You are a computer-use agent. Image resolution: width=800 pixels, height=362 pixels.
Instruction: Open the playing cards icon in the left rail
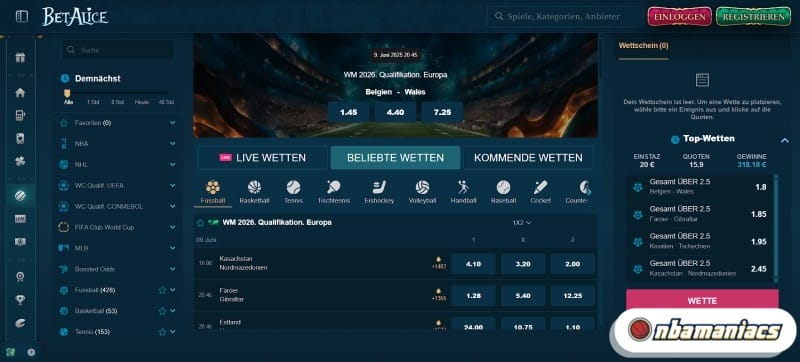click(20, 138)
